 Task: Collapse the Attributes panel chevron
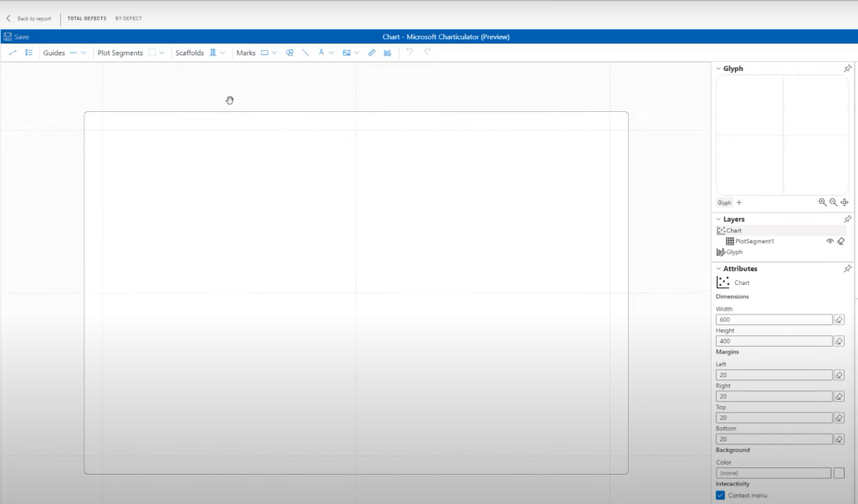coord(718,268)
